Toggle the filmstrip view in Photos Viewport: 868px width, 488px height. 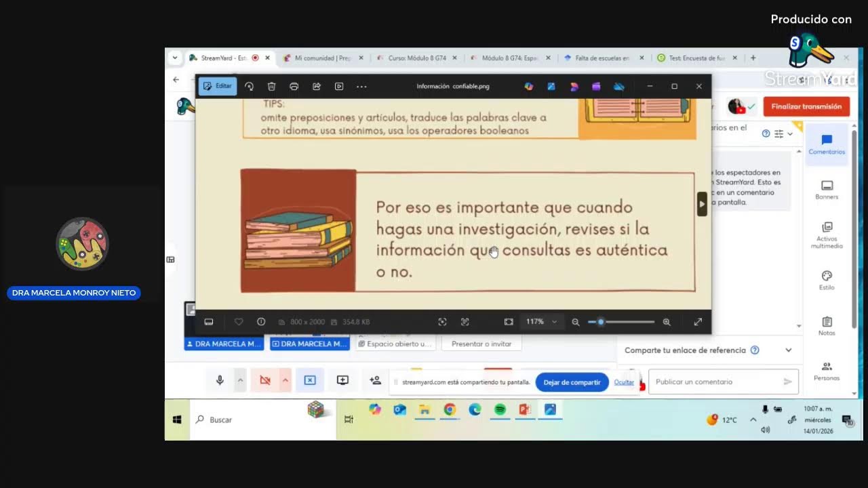(x=209, y=322)
